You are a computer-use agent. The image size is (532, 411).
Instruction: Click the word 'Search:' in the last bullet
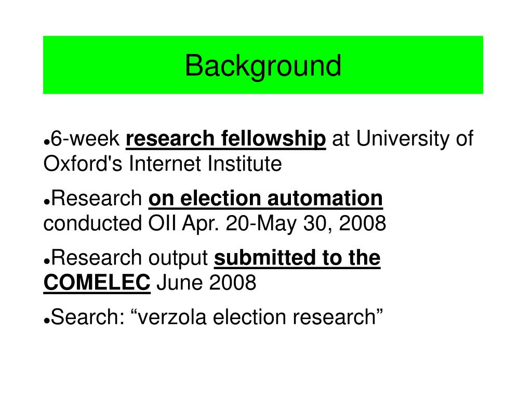[88, 317]
